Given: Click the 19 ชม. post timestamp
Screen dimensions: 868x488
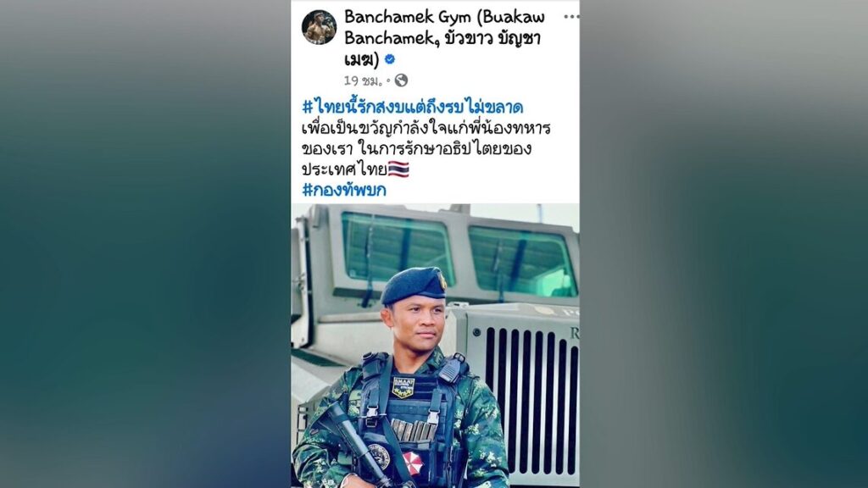Looking at the screenshot, I should tap(363, 81).
